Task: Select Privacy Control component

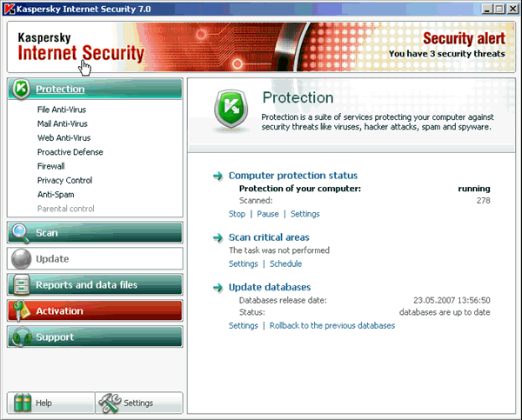Action: (64, 180)
